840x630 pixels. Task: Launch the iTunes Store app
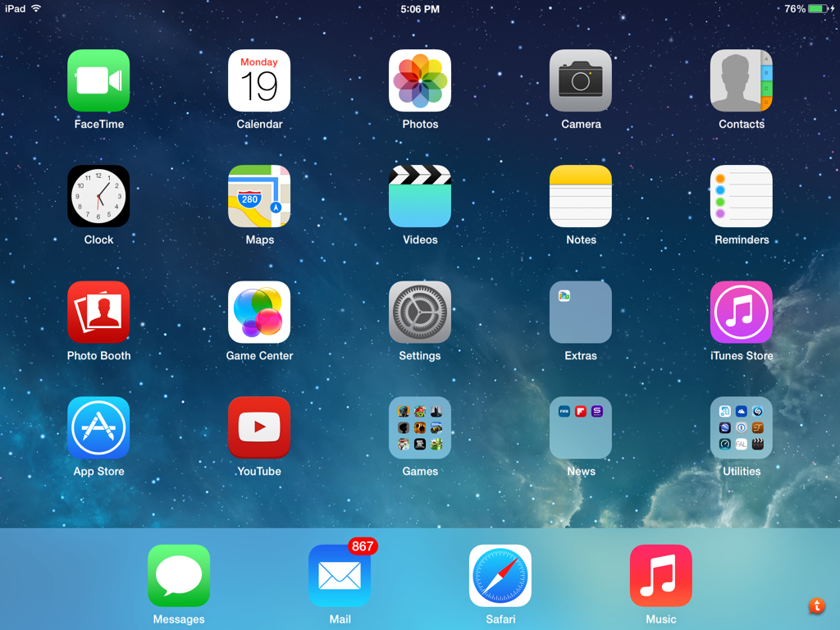point(742,312)
